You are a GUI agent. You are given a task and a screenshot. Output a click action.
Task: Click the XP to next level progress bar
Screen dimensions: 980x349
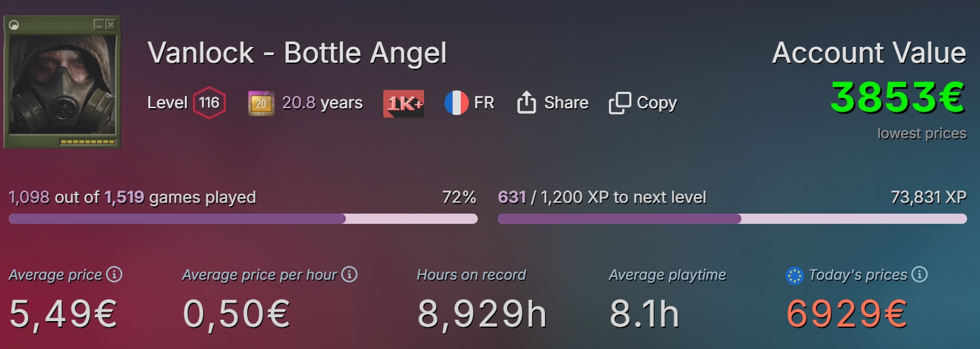pos(732,219)
